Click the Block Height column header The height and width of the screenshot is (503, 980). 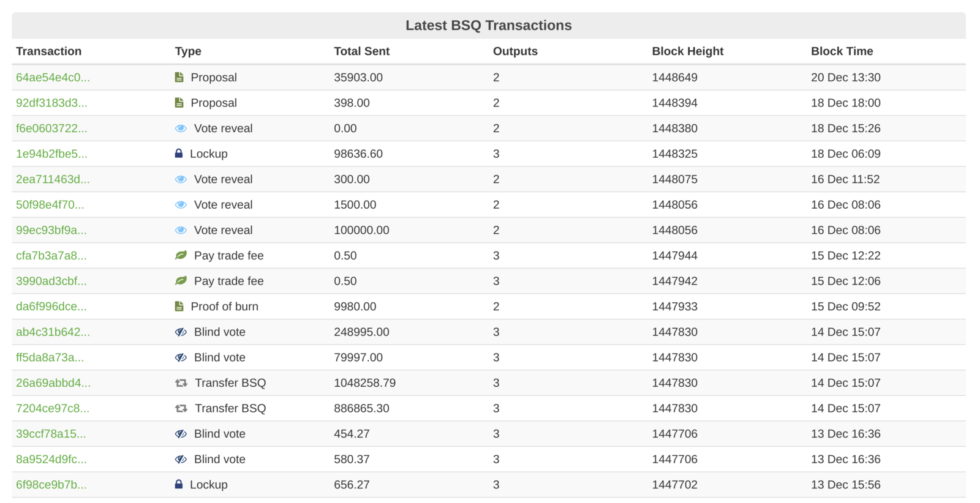point(687,51)
